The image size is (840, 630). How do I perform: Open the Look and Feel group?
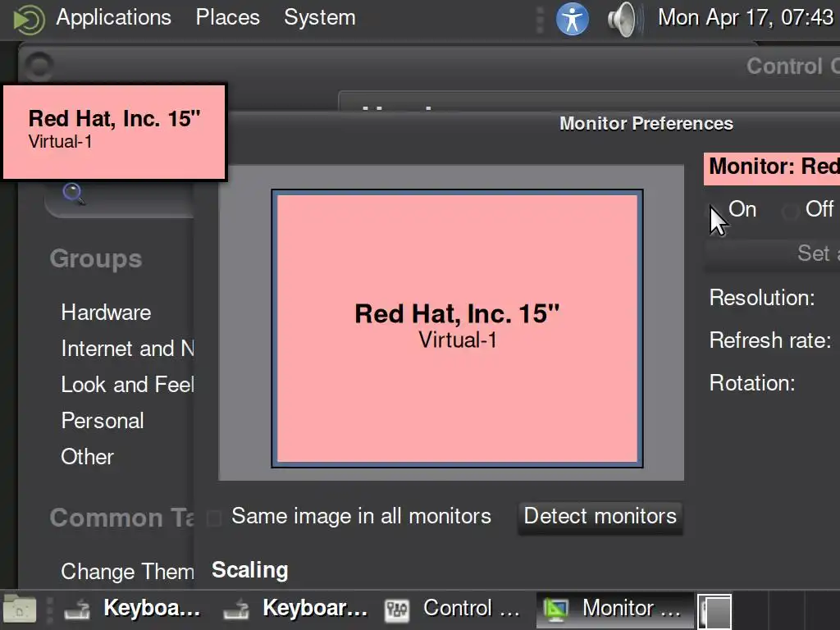pyautogui.click(x=127, y=384)
